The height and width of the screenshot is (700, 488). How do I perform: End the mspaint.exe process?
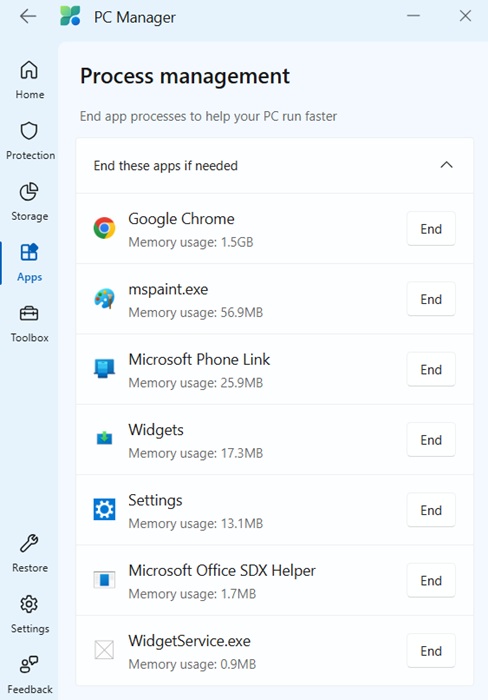point(431,299)
